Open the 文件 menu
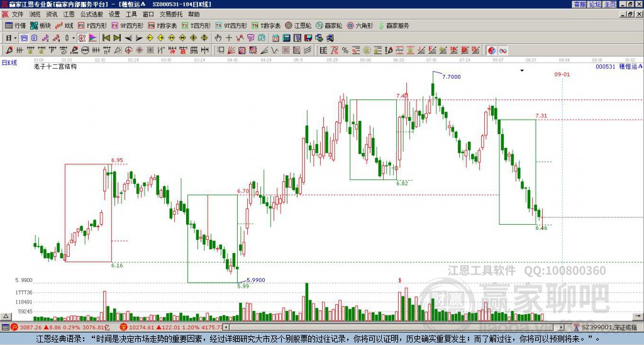Viewport: 644px width, 345px height. (x=18, y=14)
